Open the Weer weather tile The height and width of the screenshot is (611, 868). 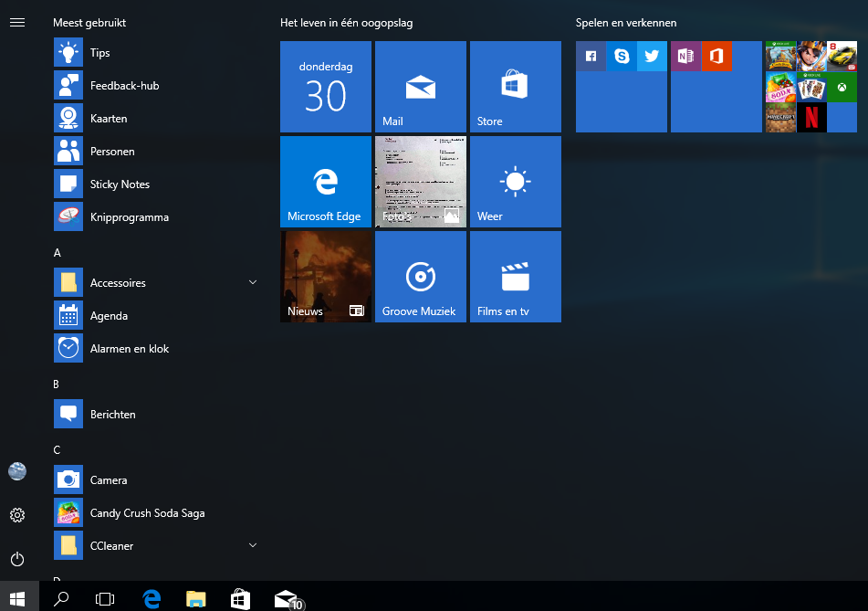[x=515, y=182]
